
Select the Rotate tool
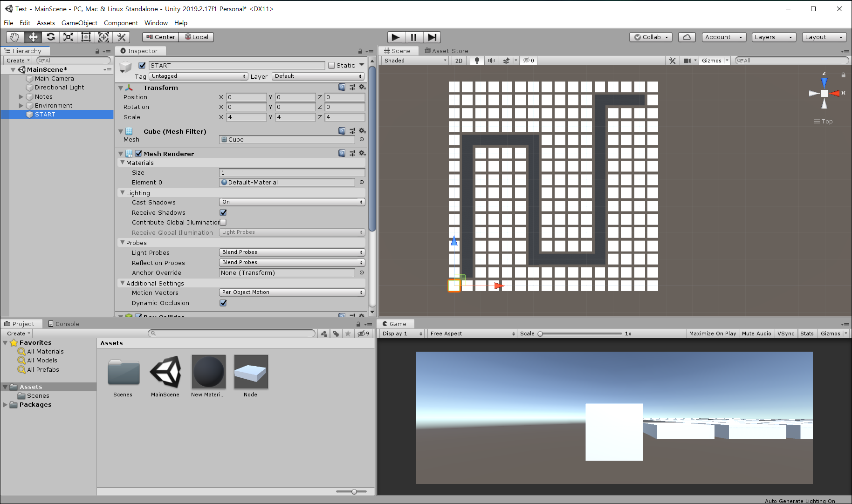point(51,37)
